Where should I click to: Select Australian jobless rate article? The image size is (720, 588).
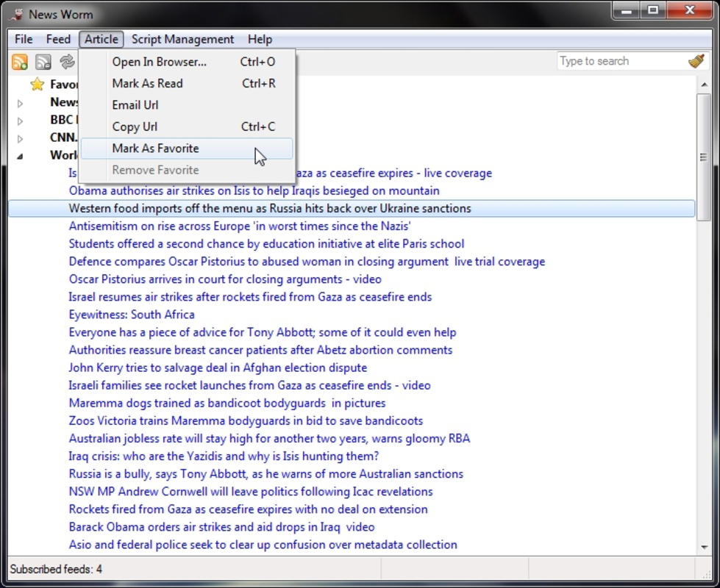tap(270, 438)
